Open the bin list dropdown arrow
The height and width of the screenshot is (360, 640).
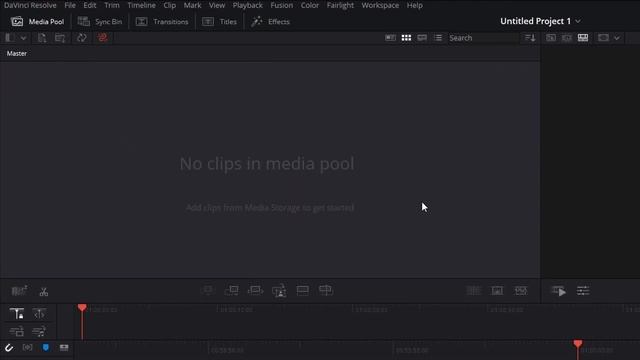pyautogui.click(x=23, y=38)
